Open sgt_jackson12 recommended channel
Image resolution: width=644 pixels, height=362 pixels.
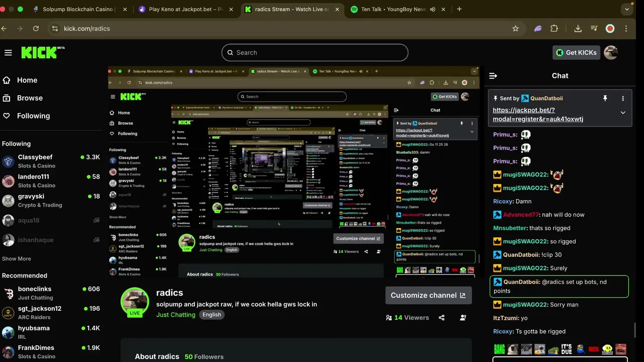coord(50,313)
